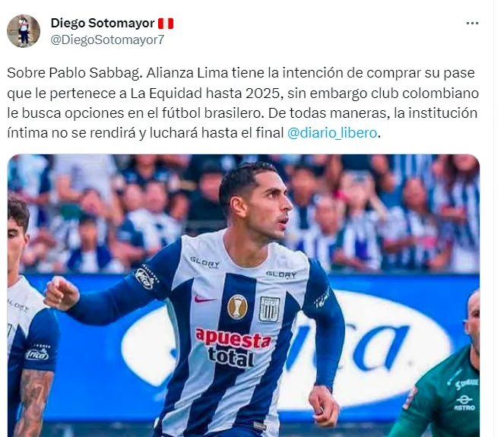Screen dimensions: 504x437
Task: Click the Peru flag emoji beside the name
Action: tap(166, 24)
